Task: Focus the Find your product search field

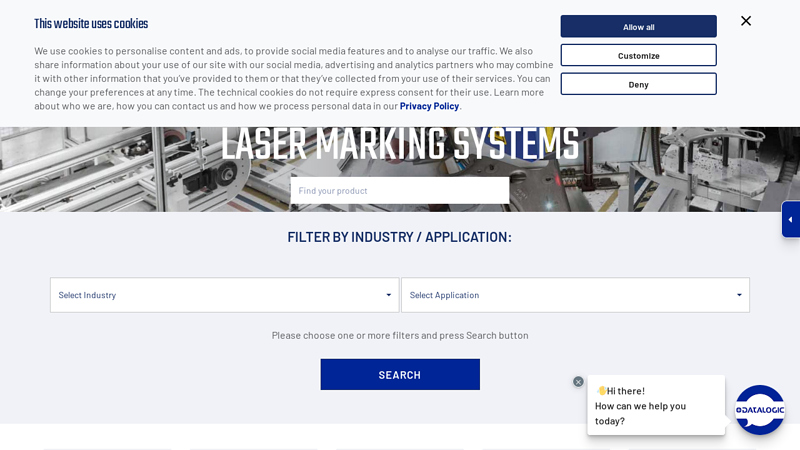Action: coord(399,190)
